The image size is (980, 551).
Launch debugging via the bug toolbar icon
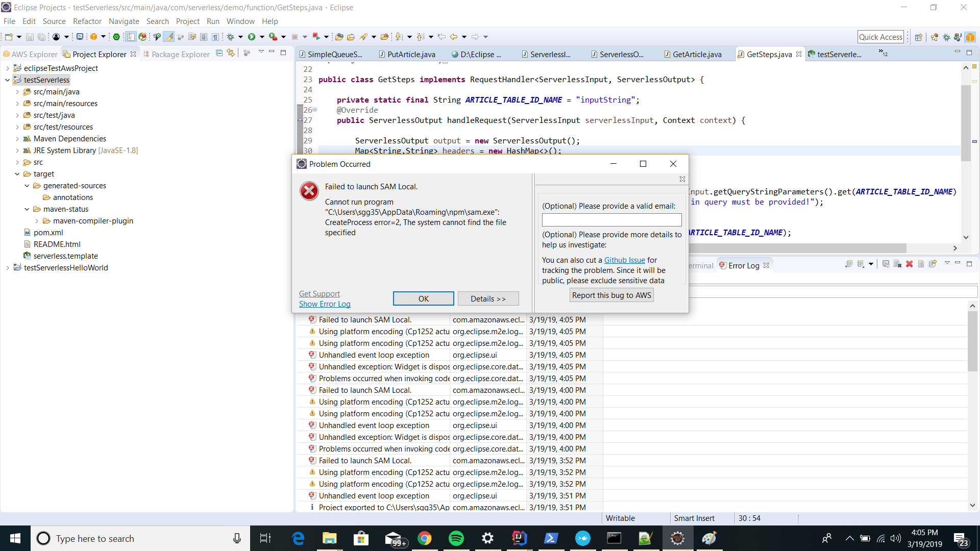(x=231, y=36)
